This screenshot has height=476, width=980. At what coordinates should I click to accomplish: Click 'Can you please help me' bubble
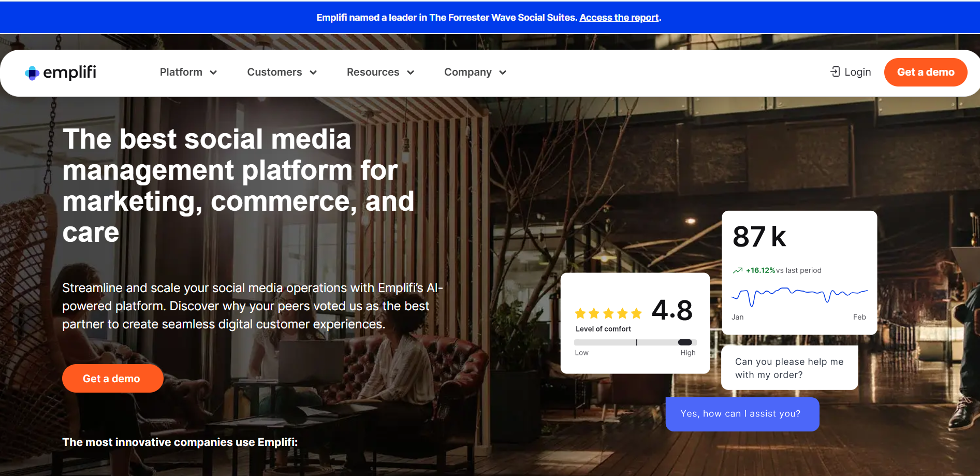click(x=789, y=368)
